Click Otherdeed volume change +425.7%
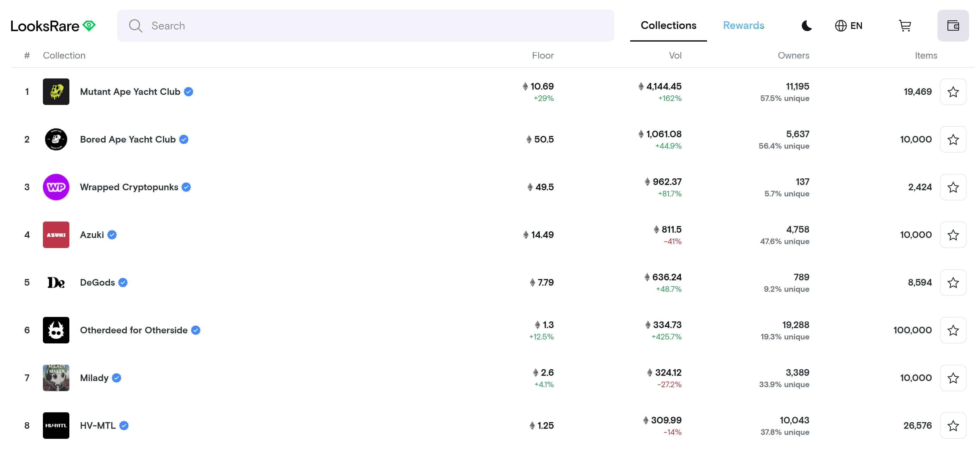The width and height of the screenshot is (980, 451). click(666, 337)
